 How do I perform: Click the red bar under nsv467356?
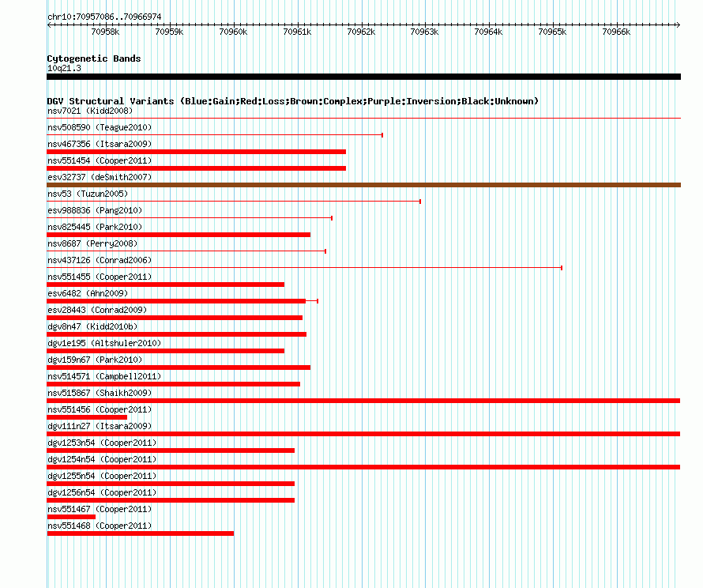tap(197, 152)
